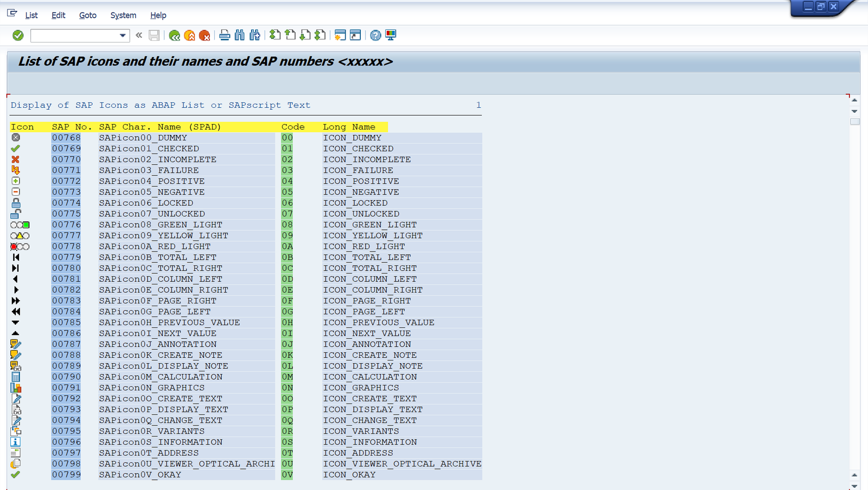Click the scroll down arrow at scrollbar bottom
The height and width of the screenshot is (490, 868).
(x=854, y=486)
